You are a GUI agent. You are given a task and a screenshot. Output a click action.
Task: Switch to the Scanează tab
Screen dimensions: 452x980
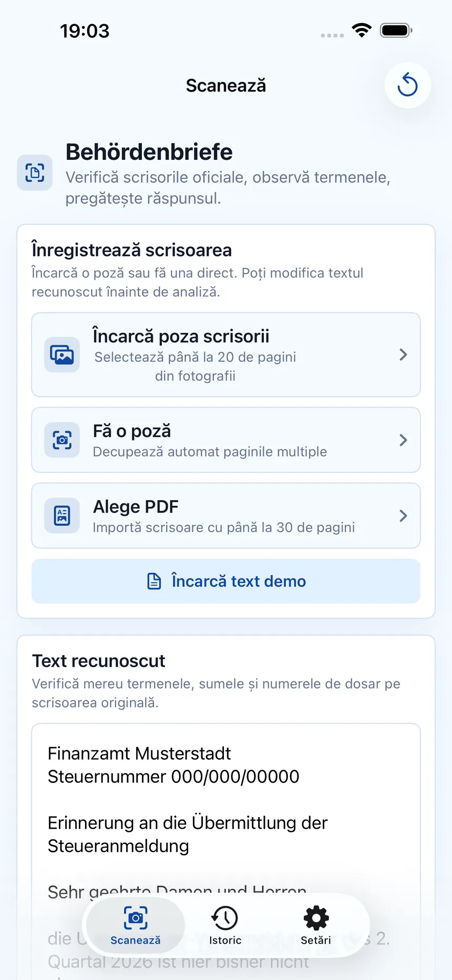point(136,925)
